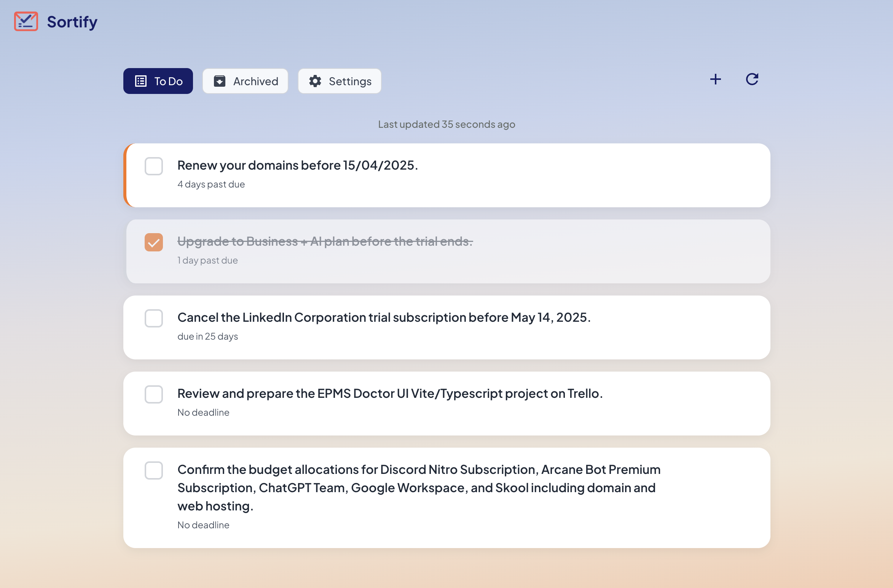Click Cancel the LinkedIn Corporation task text
This screenshot has width=893, height=588.
coord(384,317)
